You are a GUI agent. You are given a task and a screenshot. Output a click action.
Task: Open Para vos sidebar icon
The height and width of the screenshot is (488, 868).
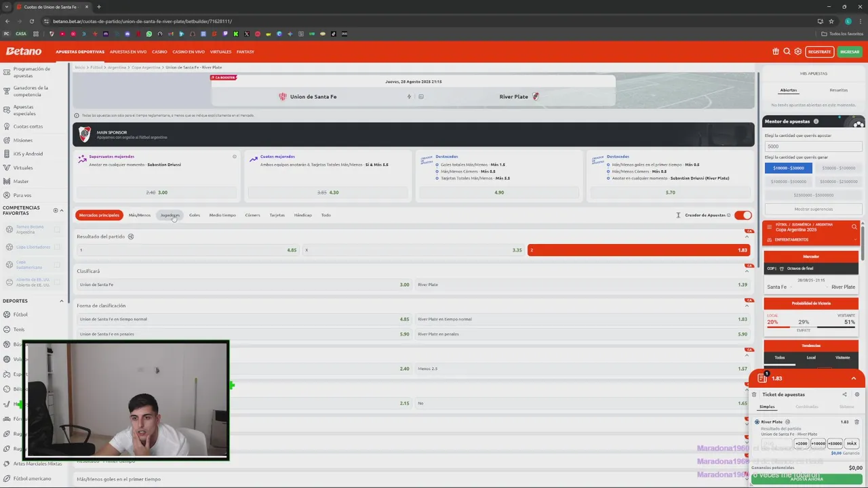[x=7, y=195]
